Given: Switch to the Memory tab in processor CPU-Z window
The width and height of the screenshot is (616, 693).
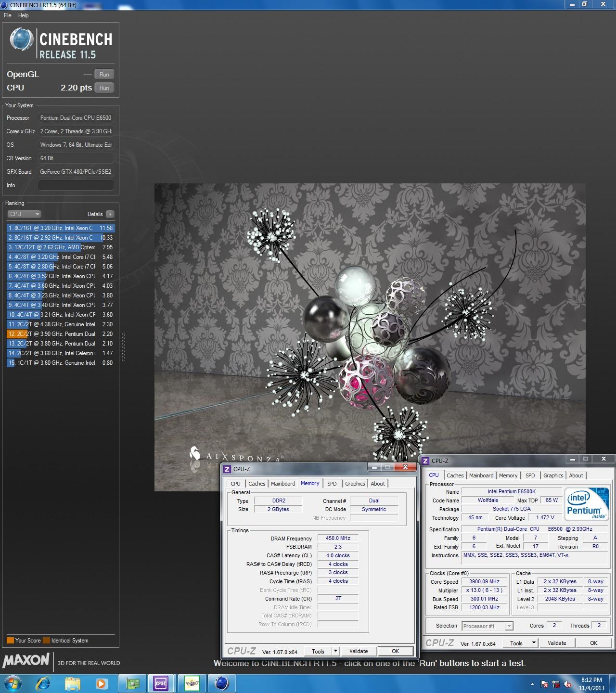Looking at the screenshot, I should coord(508,475).
